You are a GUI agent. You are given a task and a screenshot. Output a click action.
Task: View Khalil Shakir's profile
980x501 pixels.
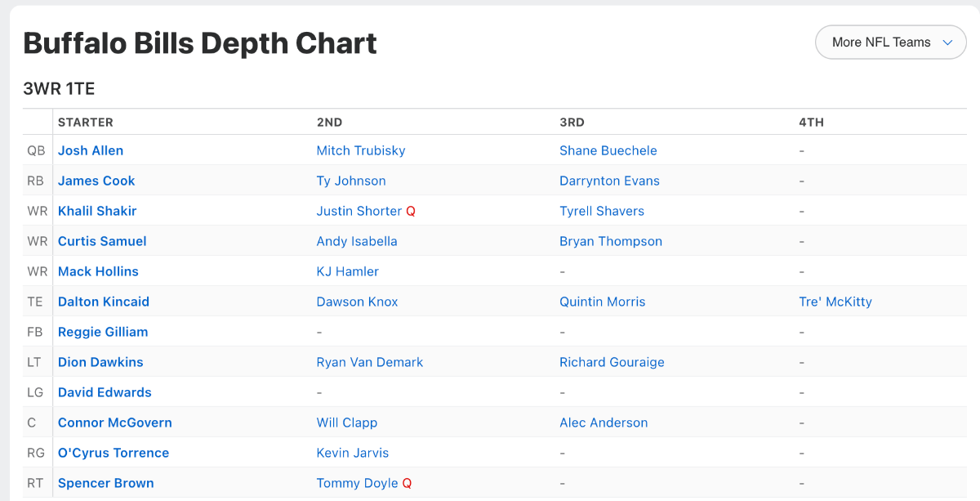click(97, 211)
